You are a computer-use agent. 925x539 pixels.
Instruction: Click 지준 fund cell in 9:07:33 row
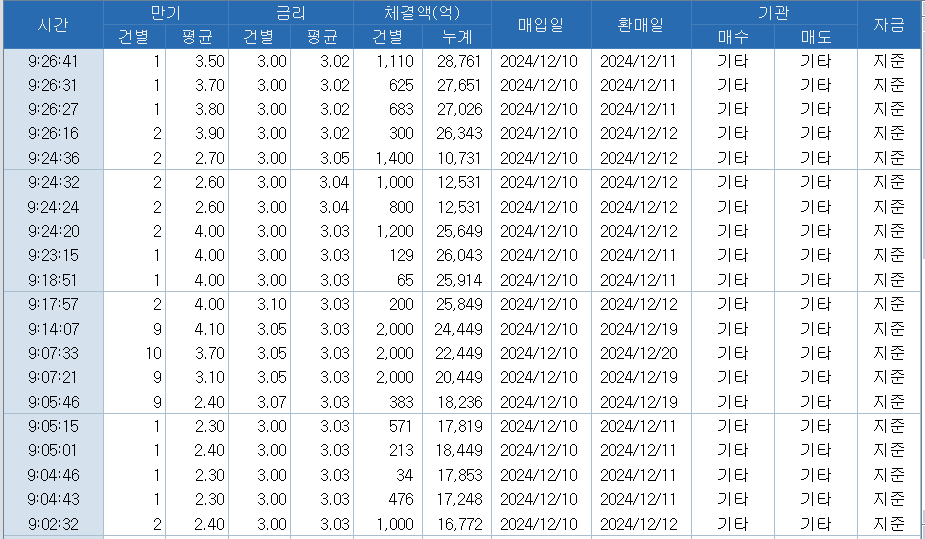coord(889,353)
